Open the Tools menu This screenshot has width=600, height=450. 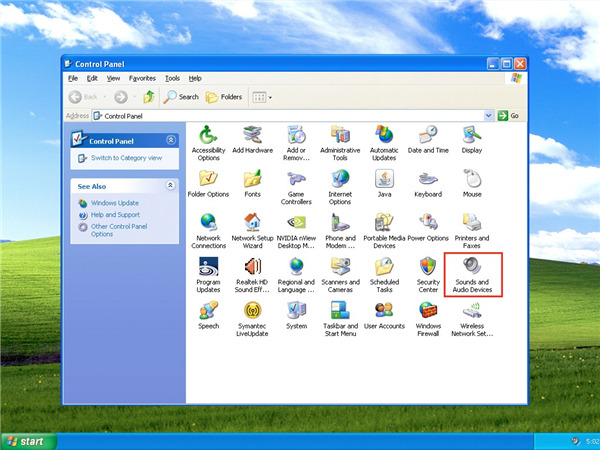tap(172, 78)
